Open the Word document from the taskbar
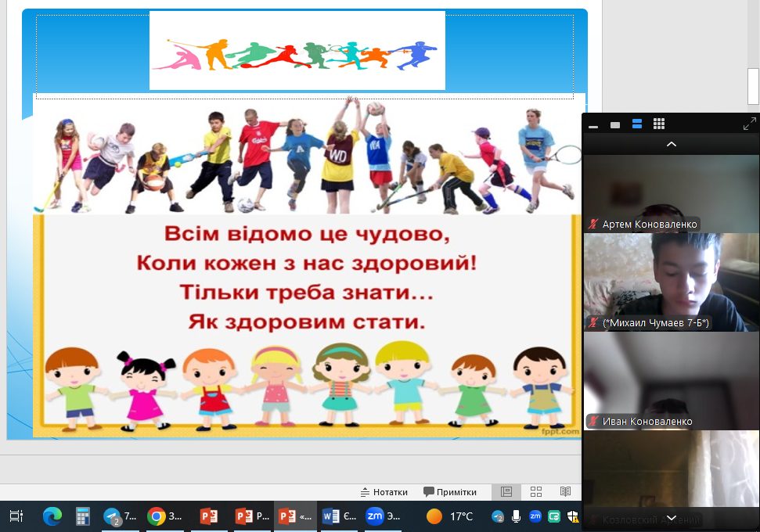This screenshot has width=760, height=532. [x=339, y=516]
